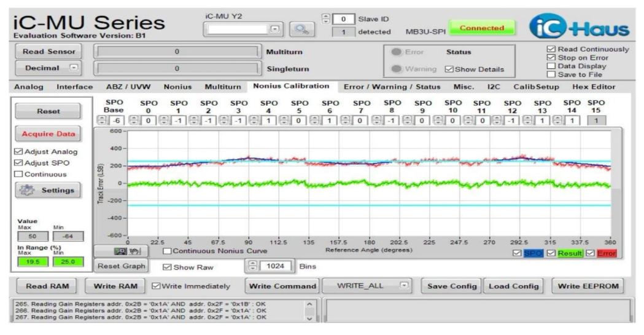The image size is (644, 335).
Task: Toggle Write Immediately checkbox
Action: coord(156,286)
